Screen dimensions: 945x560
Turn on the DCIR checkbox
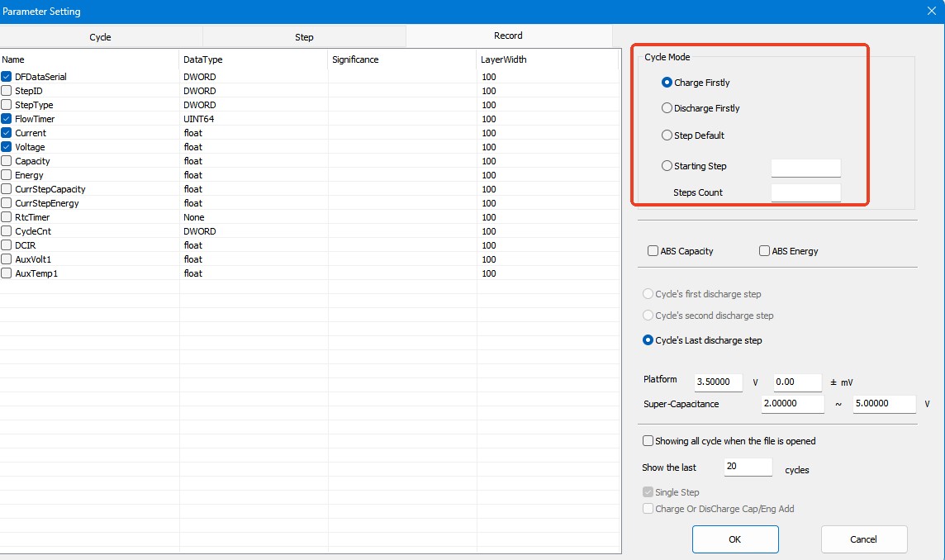[x=7, y=244]
